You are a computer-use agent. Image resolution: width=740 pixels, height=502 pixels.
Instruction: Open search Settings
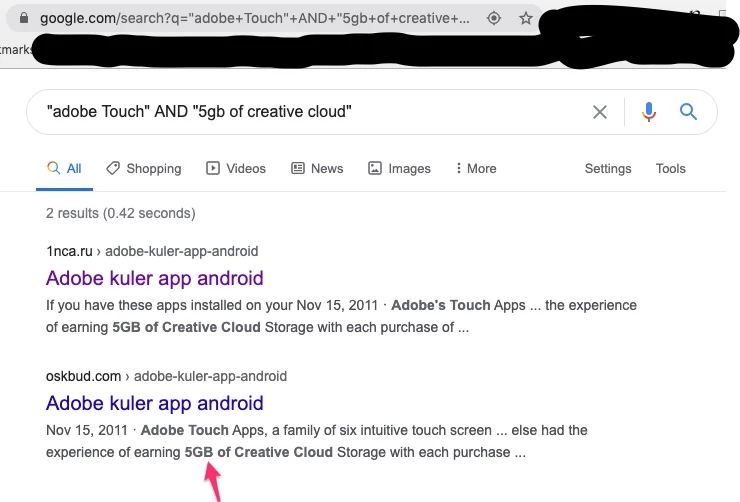coord(608,168)
